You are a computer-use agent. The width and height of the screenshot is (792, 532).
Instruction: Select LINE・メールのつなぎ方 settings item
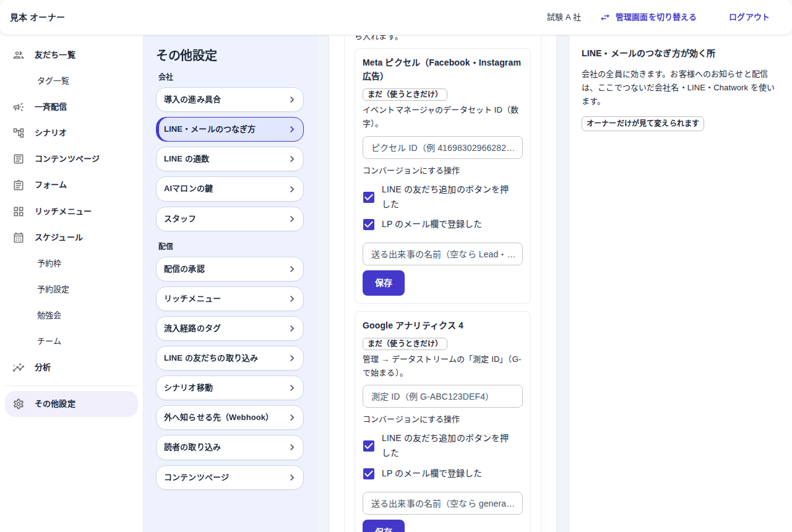[x=230, y=129]
